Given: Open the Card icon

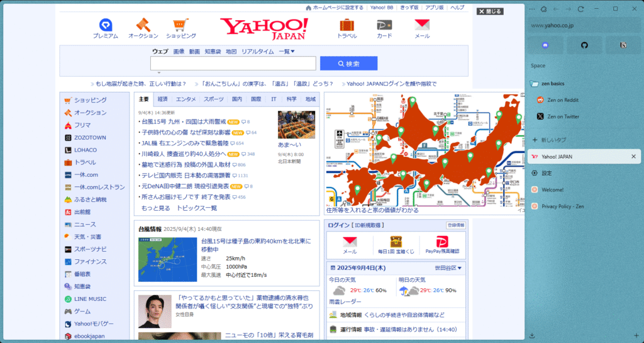Looking at the screenshot, I should pyautogui.click(x=384, y=25).
